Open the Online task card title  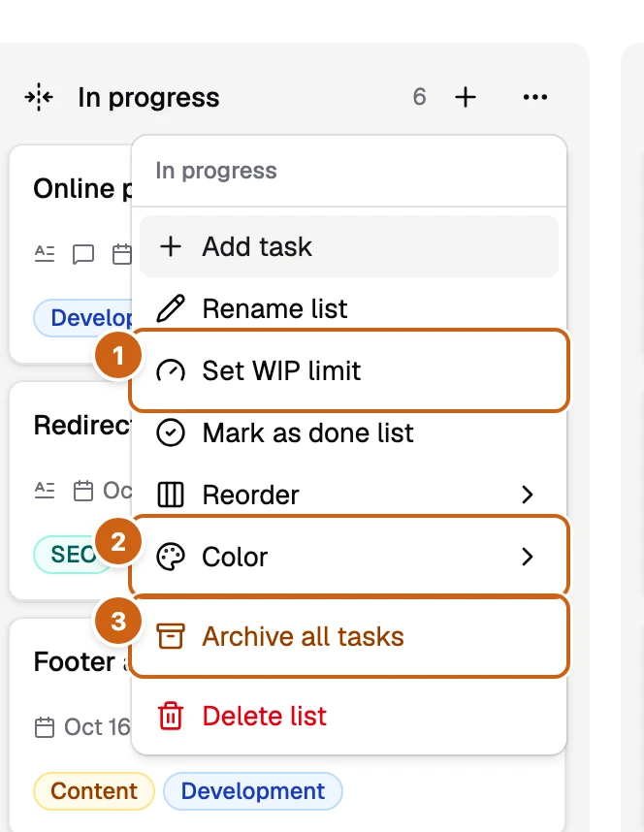click(82, 188)
